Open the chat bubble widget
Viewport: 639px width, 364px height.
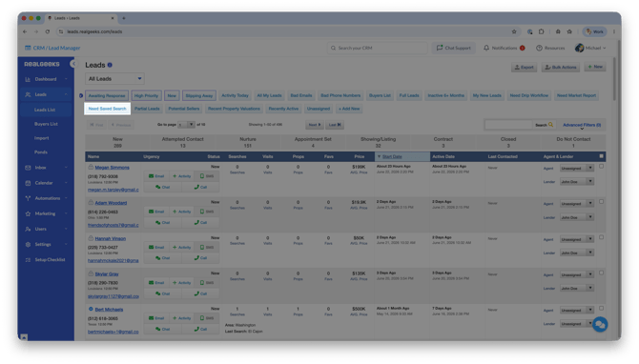click(600, 325)
